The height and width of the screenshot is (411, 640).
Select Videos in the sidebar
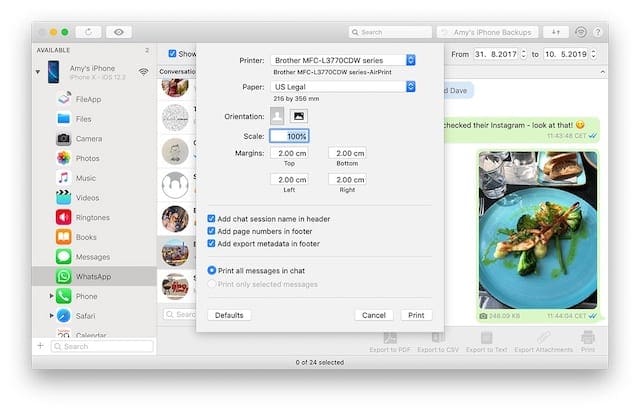[87, 198]
